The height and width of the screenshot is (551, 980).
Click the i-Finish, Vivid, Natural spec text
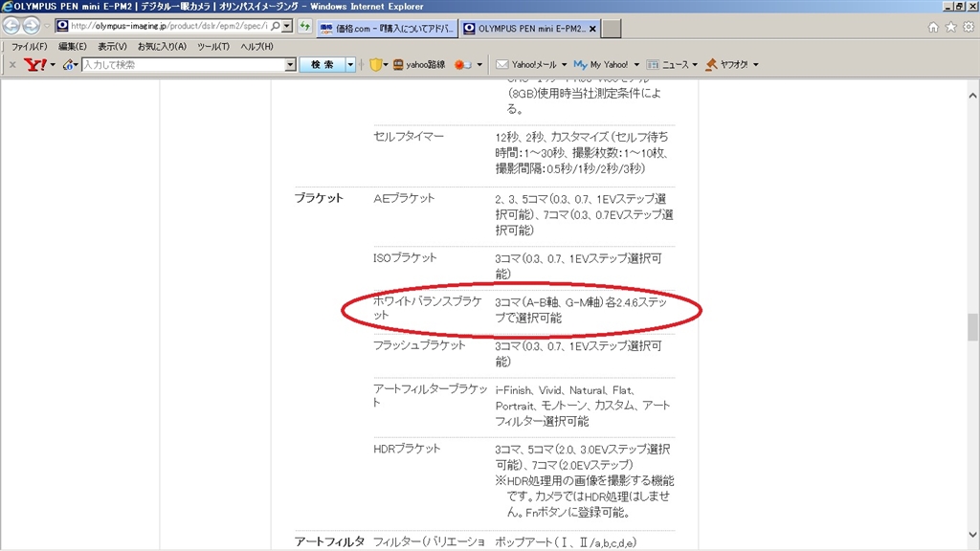coord(583,406)
